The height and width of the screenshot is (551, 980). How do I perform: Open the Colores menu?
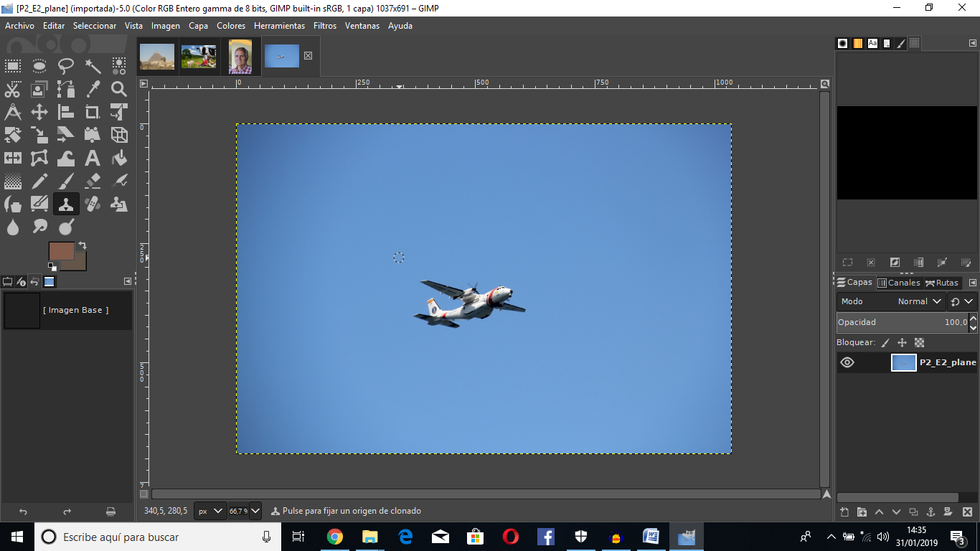pyautogui.click(x=231, y=26)
